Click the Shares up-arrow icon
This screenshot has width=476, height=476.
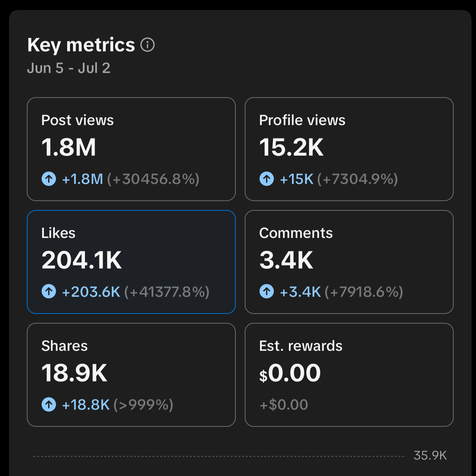(49, 404)
